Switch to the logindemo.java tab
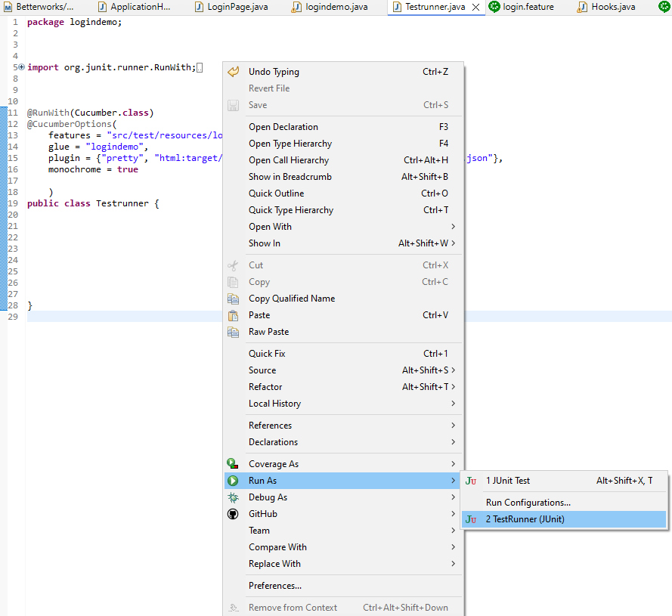This screenshot has width=672, height=616. [x=330, y=7]
